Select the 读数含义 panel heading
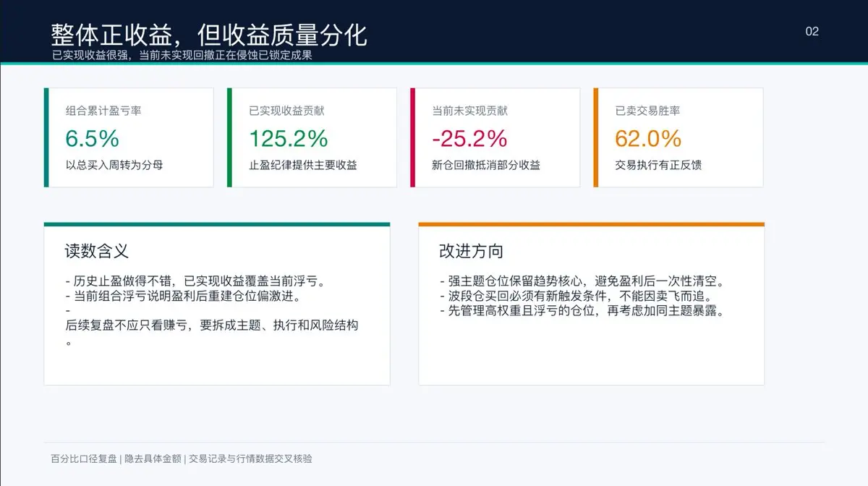 (x=97, y=251)
